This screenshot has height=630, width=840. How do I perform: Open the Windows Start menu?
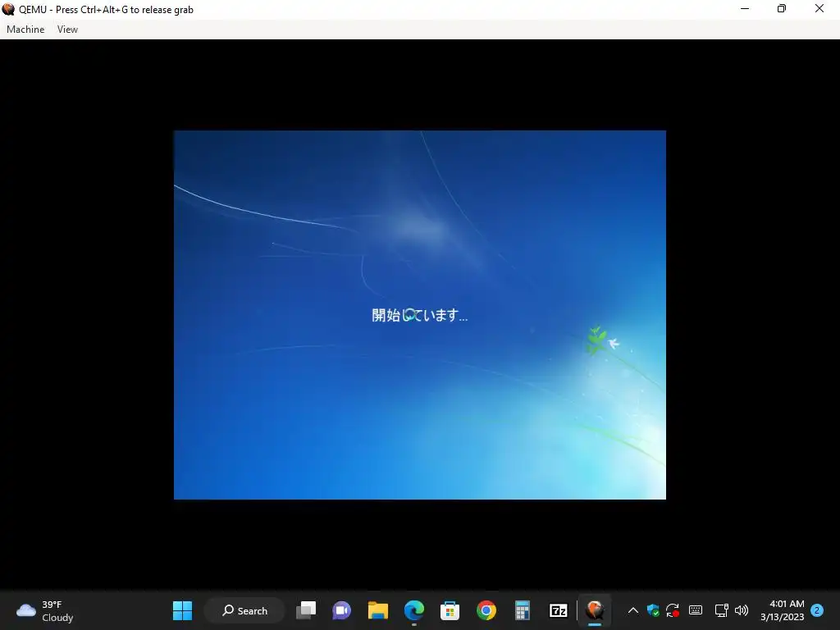point(182,610)
